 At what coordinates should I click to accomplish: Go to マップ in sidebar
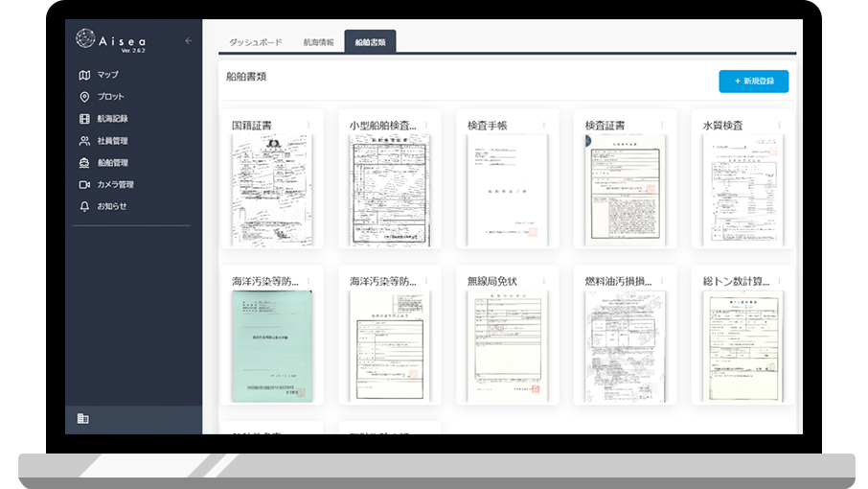[x=108, y=75]
